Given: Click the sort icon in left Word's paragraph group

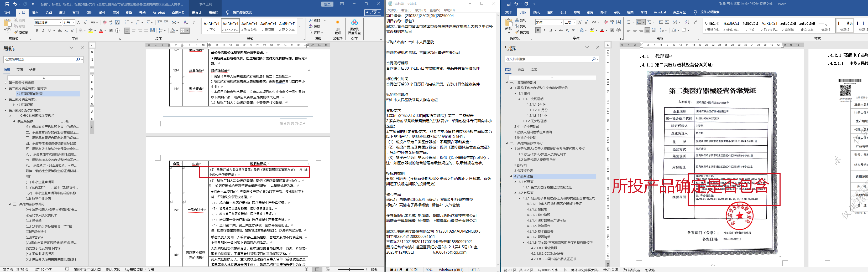Looking at the screenshot, I should click(x=186, y=22).
